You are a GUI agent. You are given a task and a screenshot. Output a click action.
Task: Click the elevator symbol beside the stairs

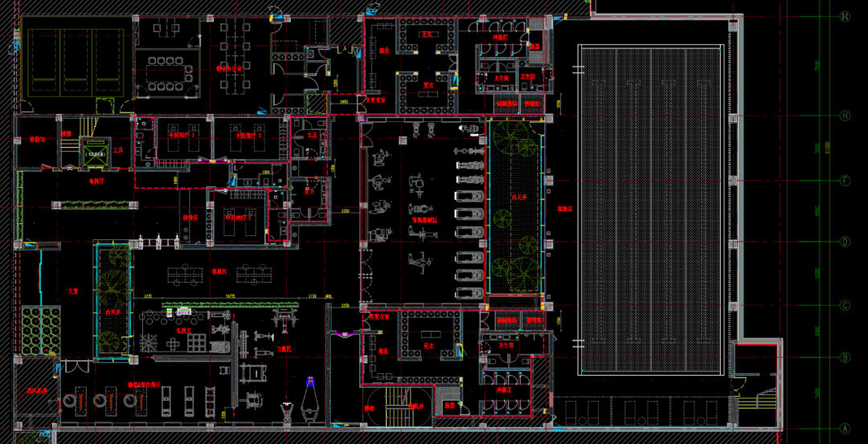pos(96,152)
